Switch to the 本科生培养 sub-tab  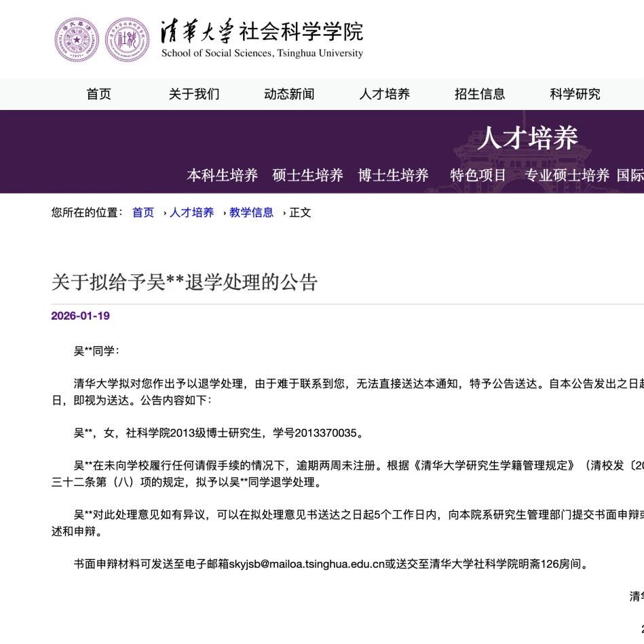click(223, 175)
